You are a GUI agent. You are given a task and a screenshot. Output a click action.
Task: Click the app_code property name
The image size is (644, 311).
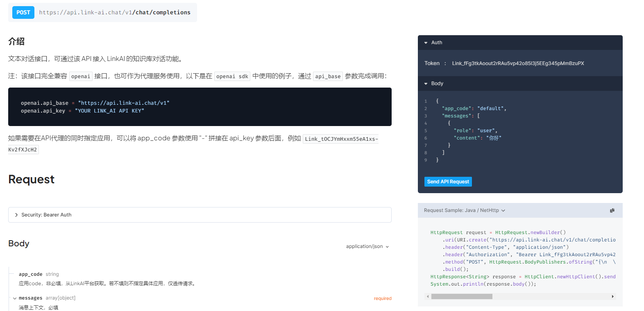click(x=30, y=274)
